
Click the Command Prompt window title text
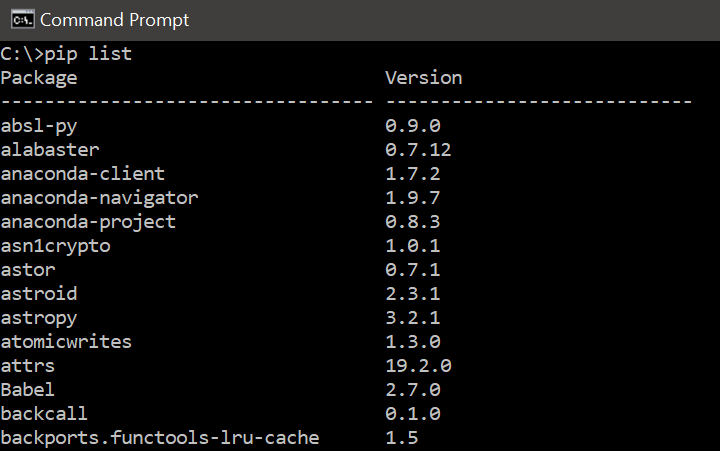coord(114,20)
